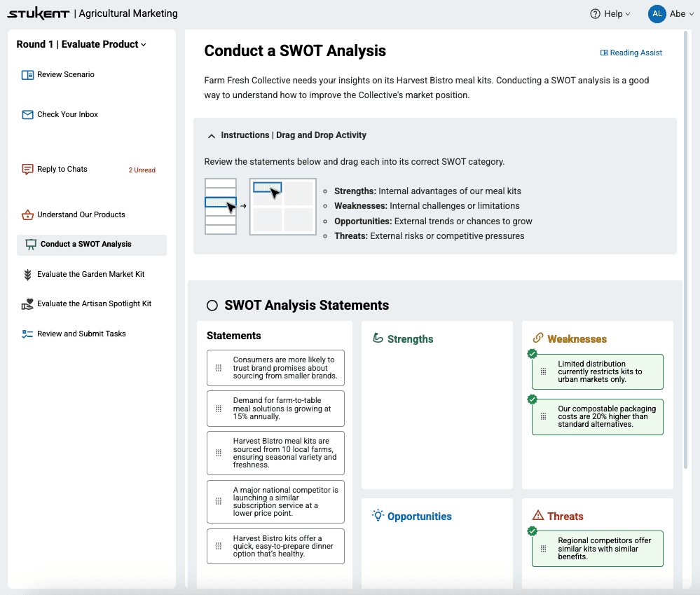Click the Opportunities lightbulb icon
The height and width of the screenshot is (595, 700).
pyautogui.click(x=378, y=516)
